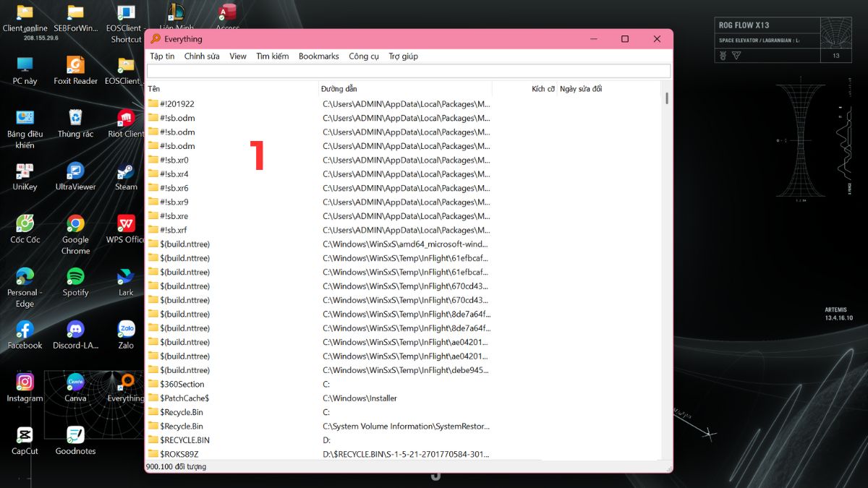Click status bar text 900.100 đối tượng

[x=176, y=467]
